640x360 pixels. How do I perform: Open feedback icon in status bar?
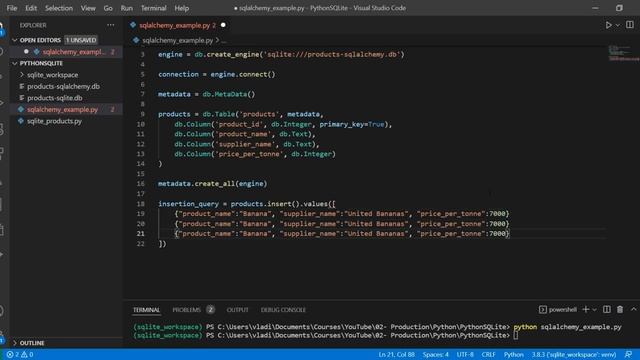[629, 355]
